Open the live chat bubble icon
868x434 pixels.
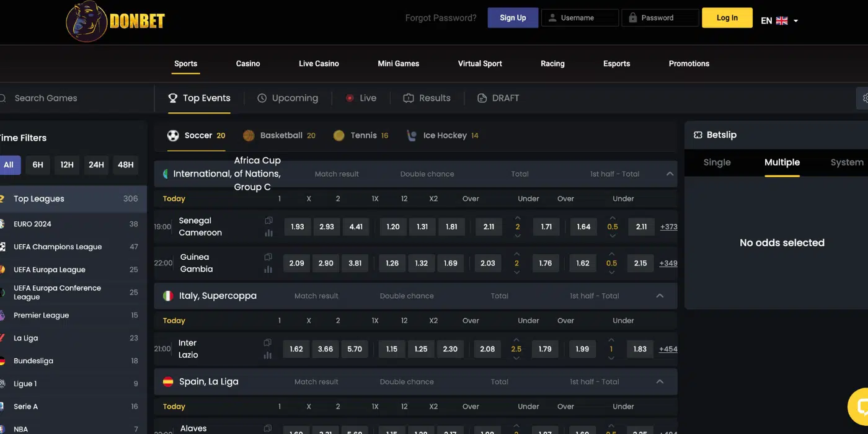click(862, 407)
